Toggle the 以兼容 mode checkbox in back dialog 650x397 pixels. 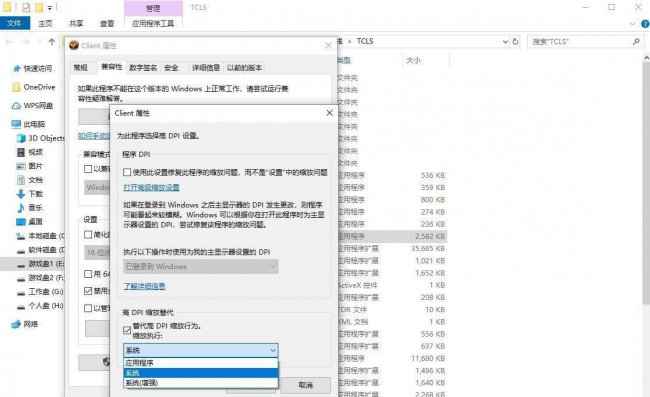pyautogui.click(x=88, y=169)
